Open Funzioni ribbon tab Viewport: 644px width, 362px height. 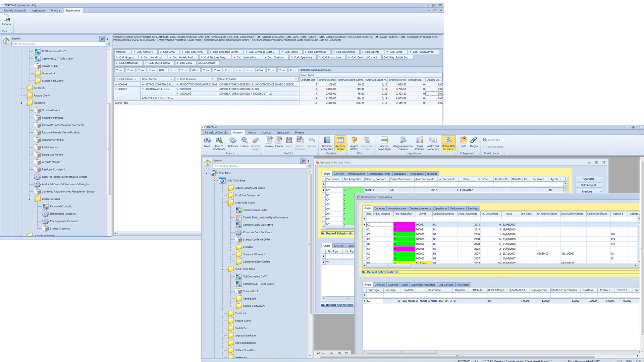[x=238, y=132]
